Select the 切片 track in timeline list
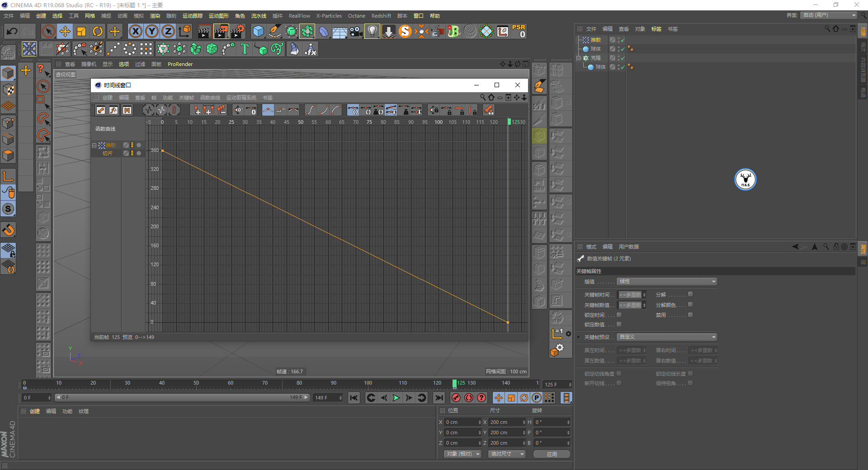This screenshot has height=470, width=868. pos(108,153)
